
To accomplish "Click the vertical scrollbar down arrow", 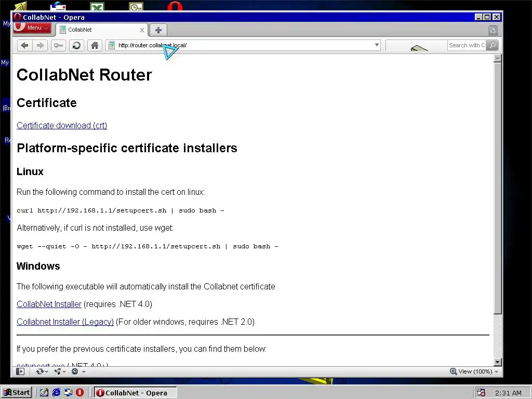I will pyautogui.click(x=497, y=362).
